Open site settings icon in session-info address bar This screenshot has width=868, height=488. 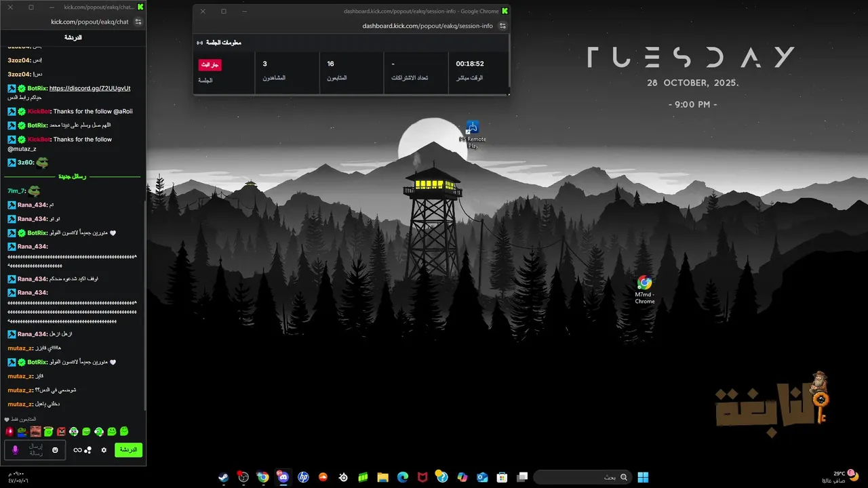click(502, 26)
